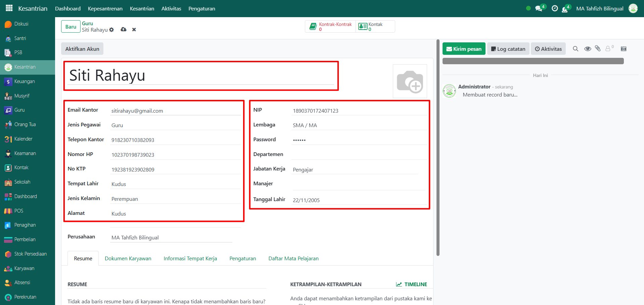
Task: Discard changes with the X icon
Action: 134,30
